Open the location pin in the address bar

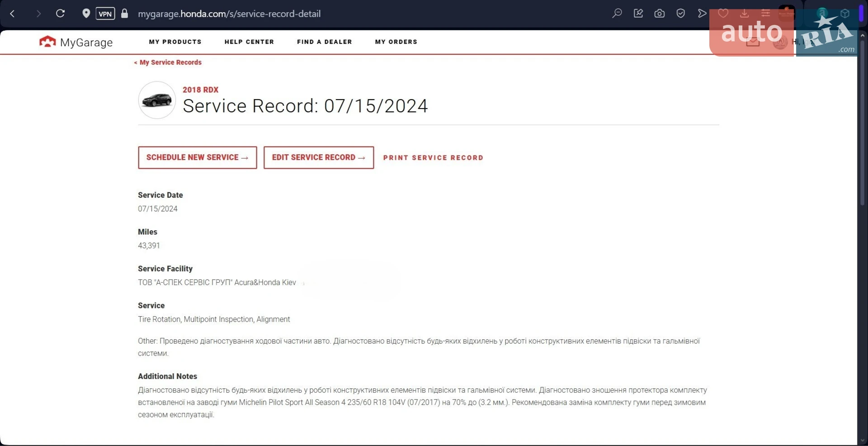coord(86,14)
